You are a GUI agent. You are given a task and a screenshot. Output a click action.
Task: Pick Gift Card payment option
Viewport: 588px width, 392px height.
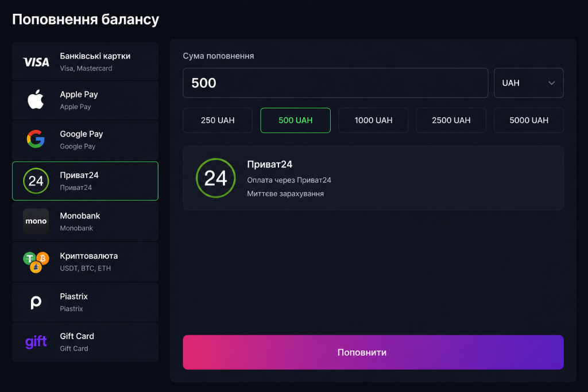click(x=85, y=342)
